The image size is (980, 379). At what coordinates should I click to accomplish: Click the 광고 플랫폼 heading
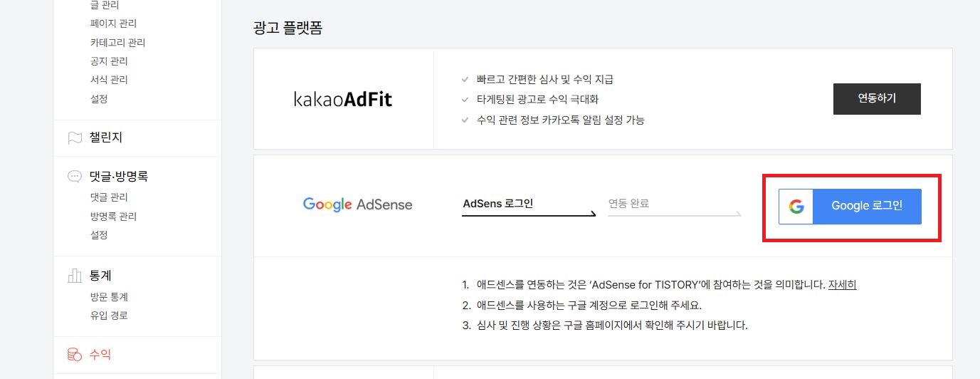tap(289, 28)
